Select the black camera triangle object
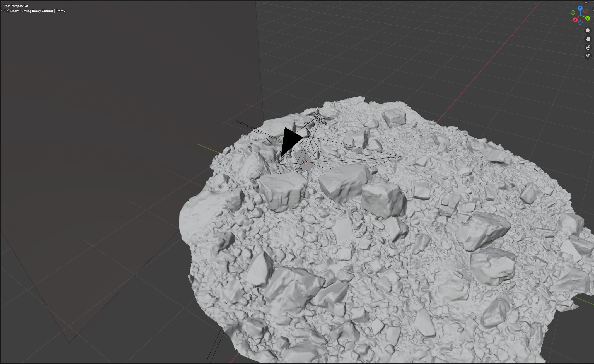 (x=289, y=141)
